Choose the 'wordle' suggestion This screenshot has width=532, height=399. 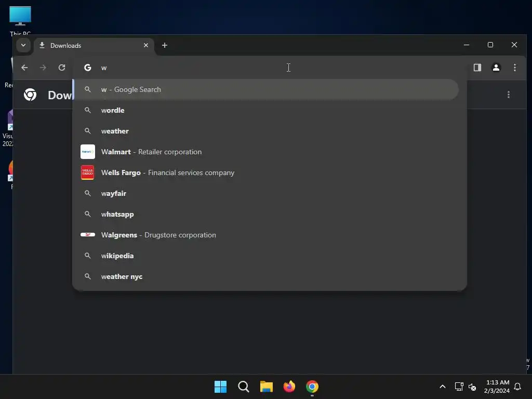(x=266, y=110)
